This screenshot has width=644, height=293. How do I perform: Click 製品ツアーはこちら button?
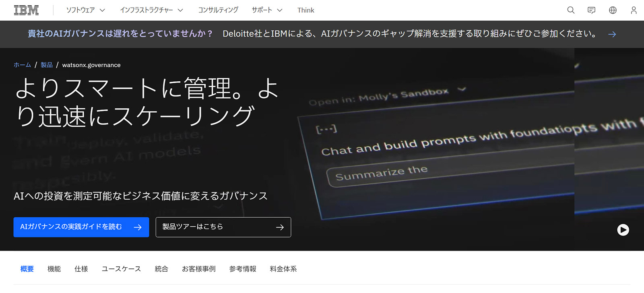pos(223,227)
